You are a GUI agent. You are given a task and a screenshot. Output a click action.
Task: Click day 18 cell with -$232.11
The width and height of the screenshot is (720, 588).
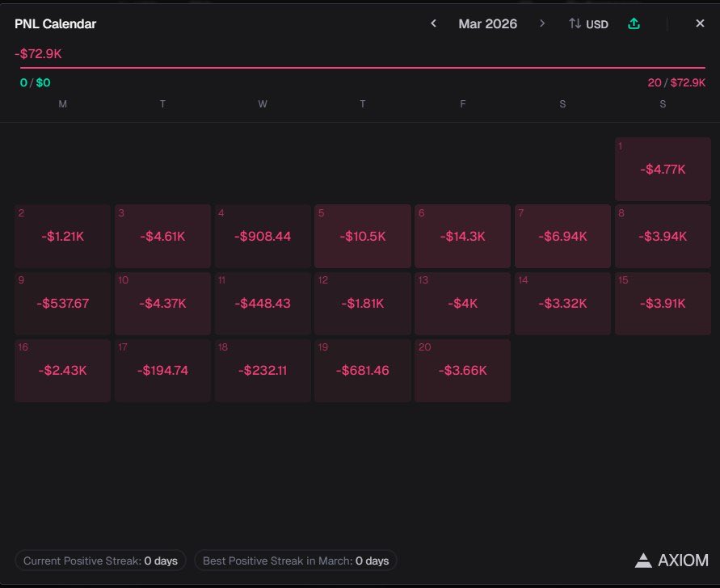tap(263, 371)
